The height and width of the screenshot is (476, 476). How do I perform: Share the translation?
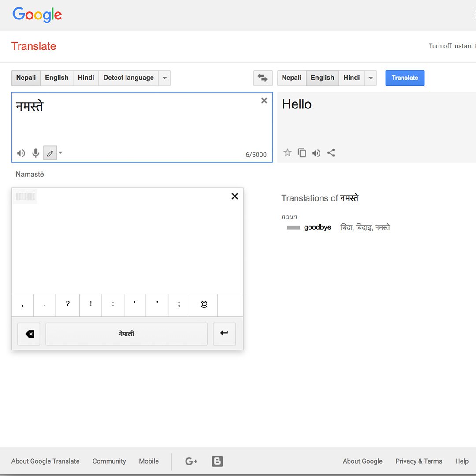[x=331, y=152]
